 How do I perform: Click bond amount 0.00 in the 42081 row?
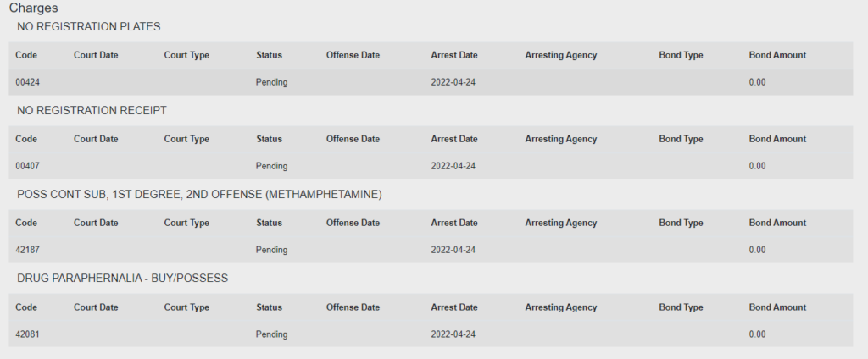757,334
